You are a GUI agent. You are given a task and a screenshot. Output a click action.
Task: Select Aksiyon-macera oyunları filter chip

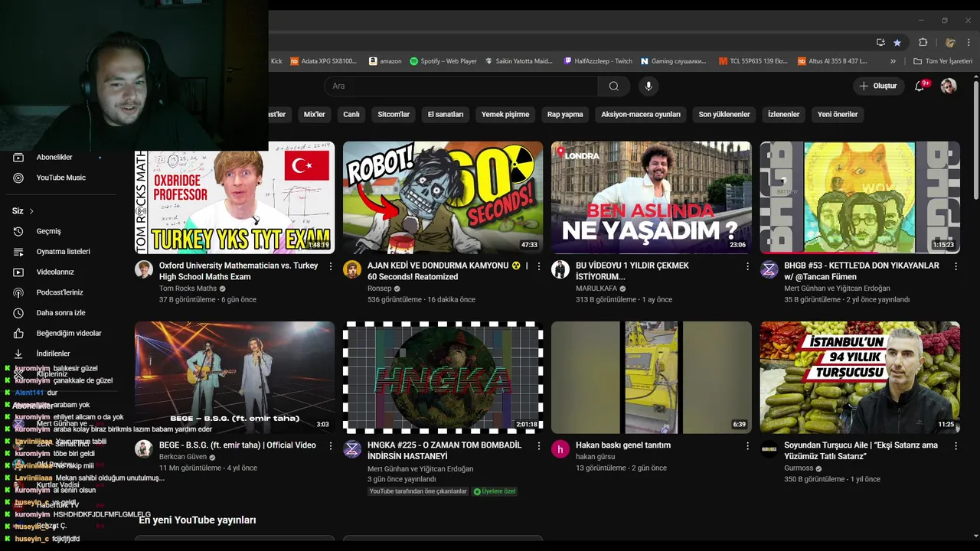point(641,114)
